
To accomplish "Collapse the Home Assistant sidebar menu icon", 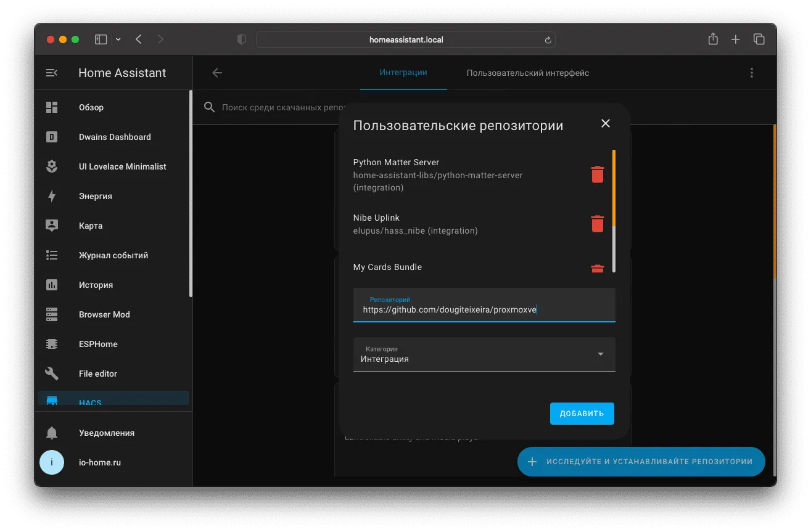I will [52, 73].
